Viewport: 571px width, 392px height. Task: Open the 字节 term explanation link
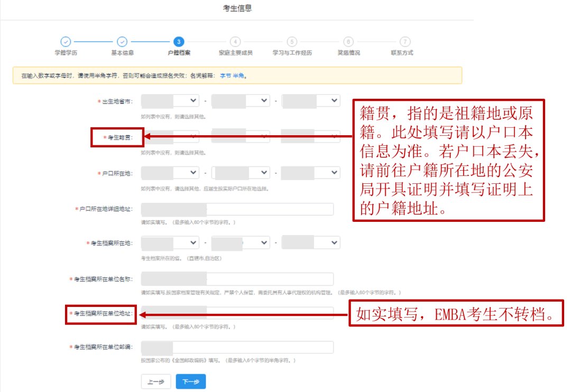[x=225, y=76]
